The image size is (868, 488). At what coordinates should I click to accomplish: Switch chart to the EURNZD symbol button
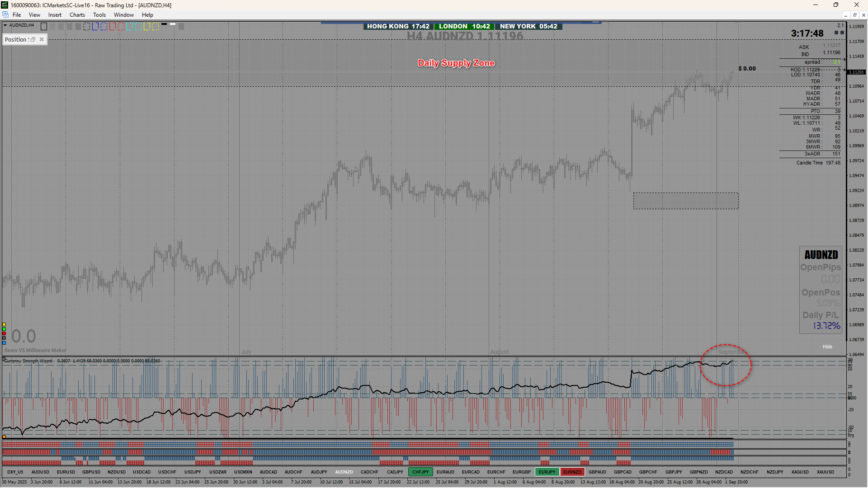(572, 472)
